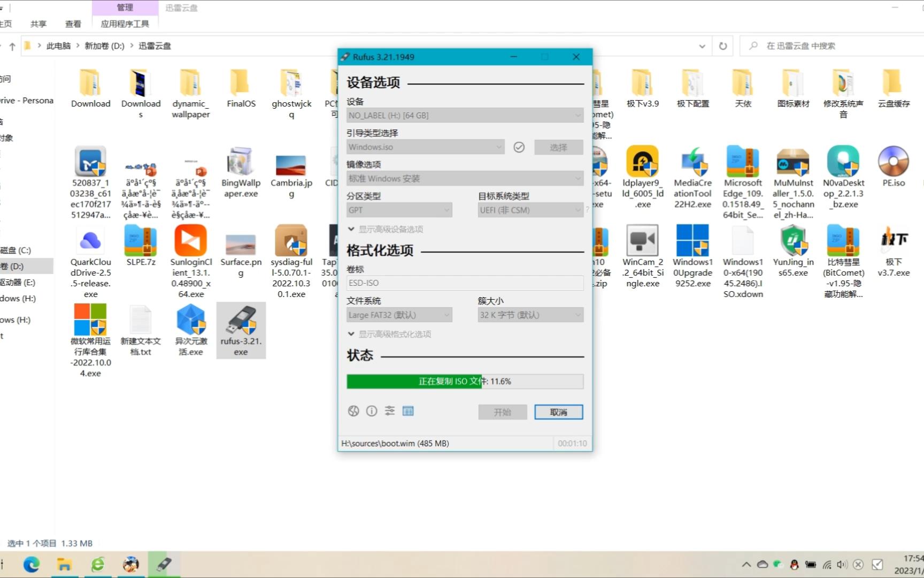Select Windows10Upgrade9252.exe file
Screen dimensions: 924x578
pos(692,256)
